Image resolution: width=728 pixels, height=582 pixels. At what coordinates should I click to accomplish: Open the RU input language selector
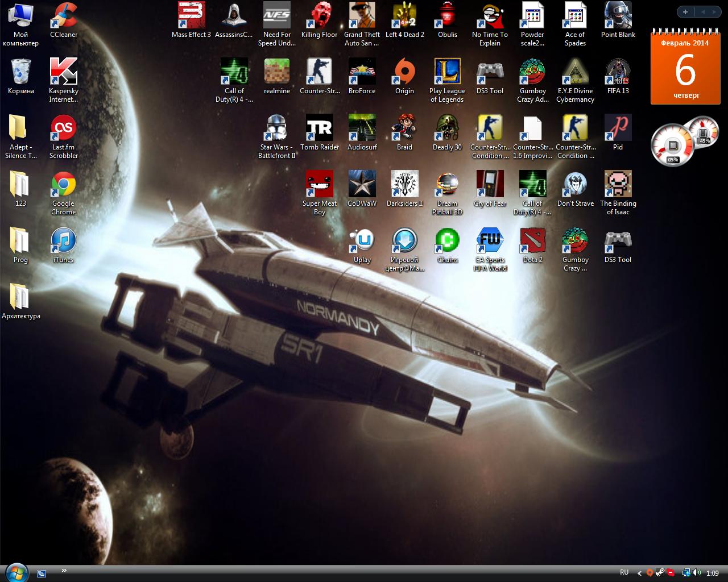(x=624, y=573)
